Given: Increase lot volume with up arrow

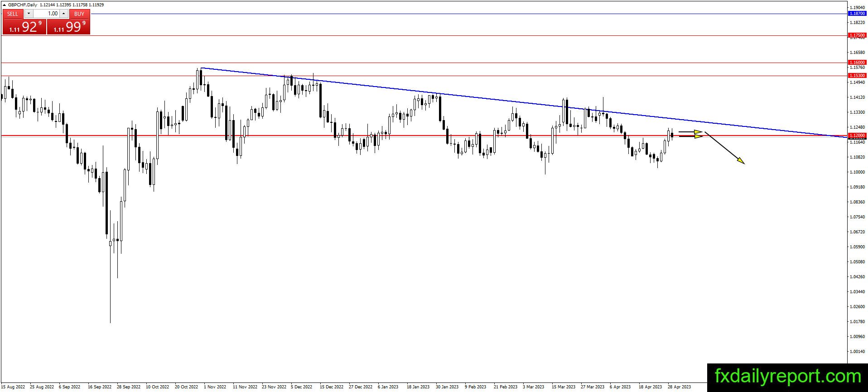Looking at the screenshot, I should tap(64, 14).
